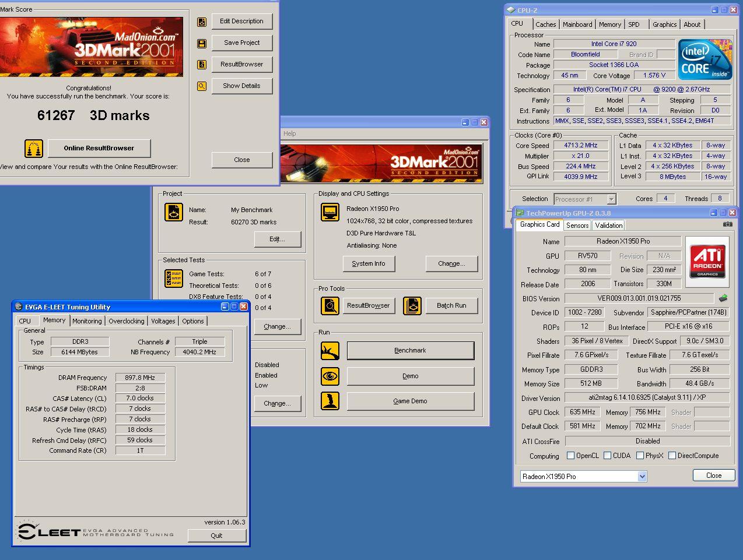
Task: Click the Demo button
Action: pyautogui.click(x=411, y=376)
